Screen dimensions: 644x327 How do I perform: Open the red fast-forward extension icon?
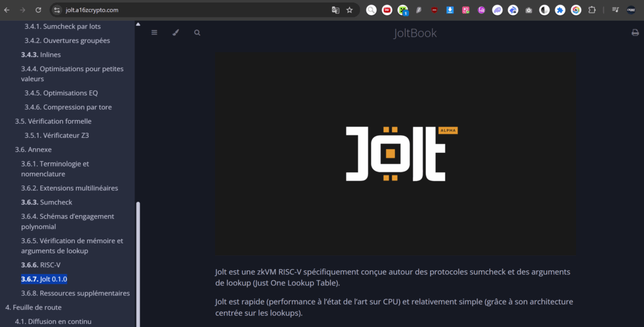(387, 10)
